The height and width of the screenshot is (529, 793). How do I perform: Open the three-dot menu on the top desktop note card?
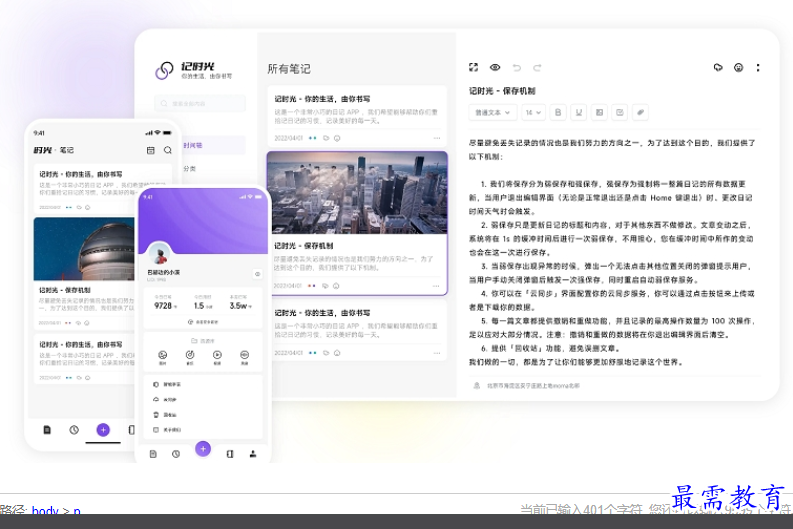click(x=436, y=138)
